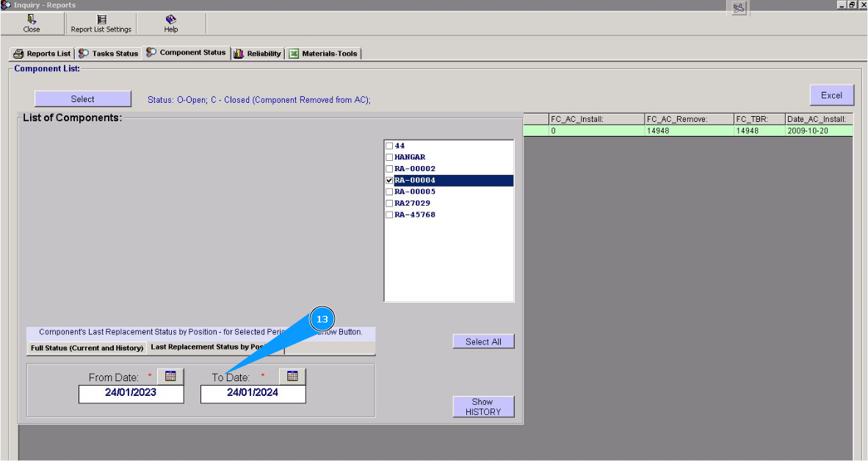Check the 44 checkbox

click(x=389, y=145)
